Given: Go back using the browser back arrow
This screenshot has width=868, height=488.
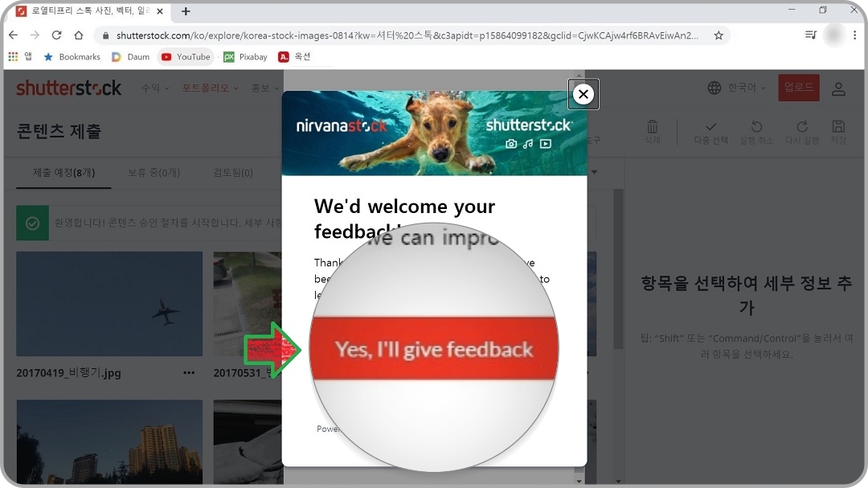Looking at the screenshot, I should 14,35.
